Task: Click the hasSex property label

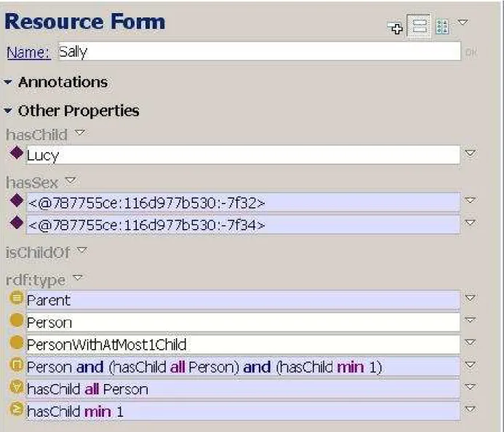Action: 32,183
